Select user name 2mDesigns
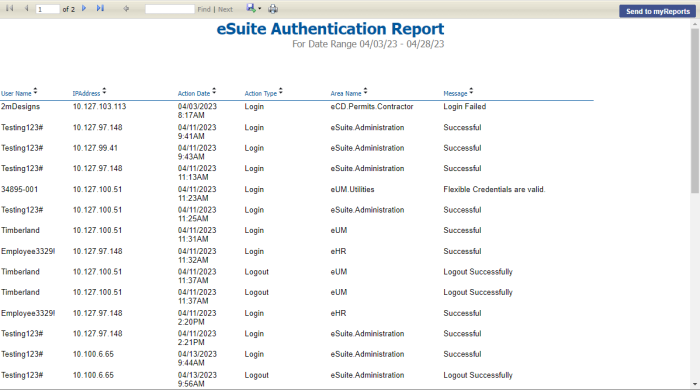700x390 pixels. point(21,107)
